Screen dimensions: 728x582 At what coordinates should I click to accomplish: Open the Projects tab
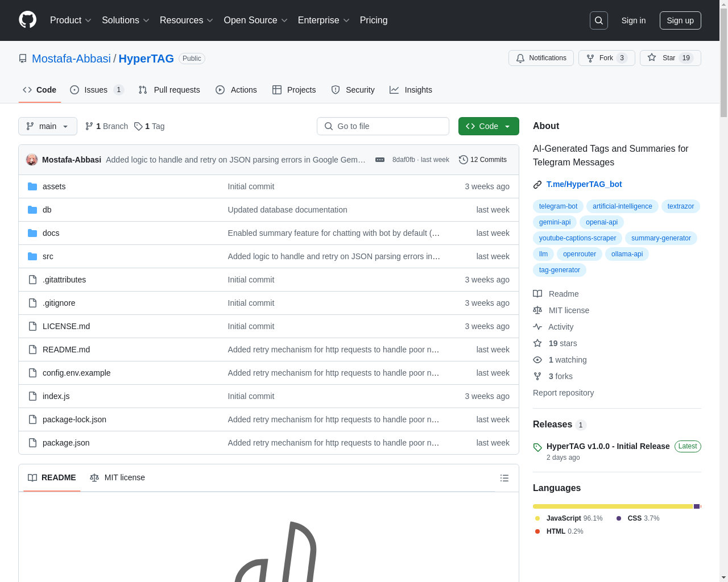pyautogui.click(x=294, y=90)
